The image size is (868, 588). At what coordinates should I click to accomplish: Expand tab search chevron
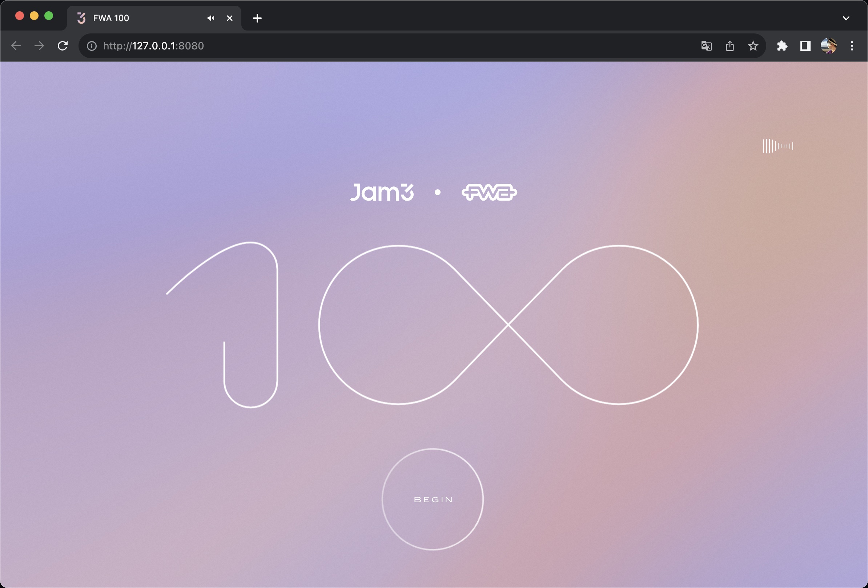846,18
